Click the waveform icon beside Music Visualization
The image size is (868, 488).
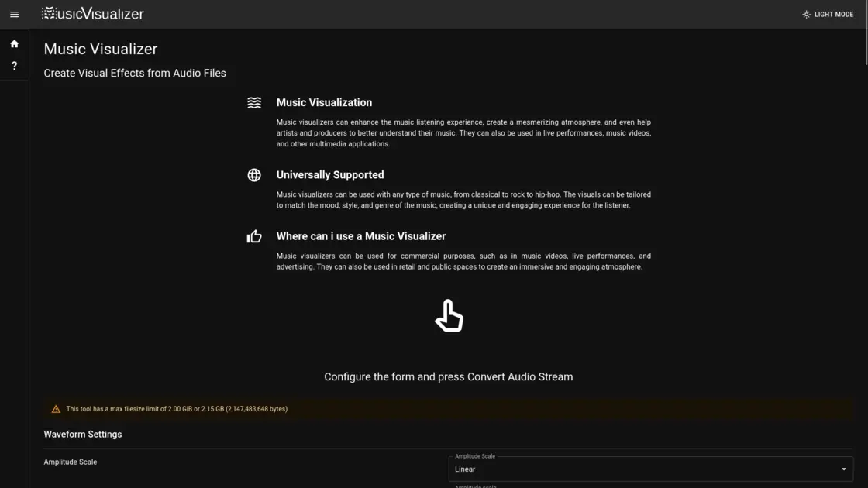point(254,101)
